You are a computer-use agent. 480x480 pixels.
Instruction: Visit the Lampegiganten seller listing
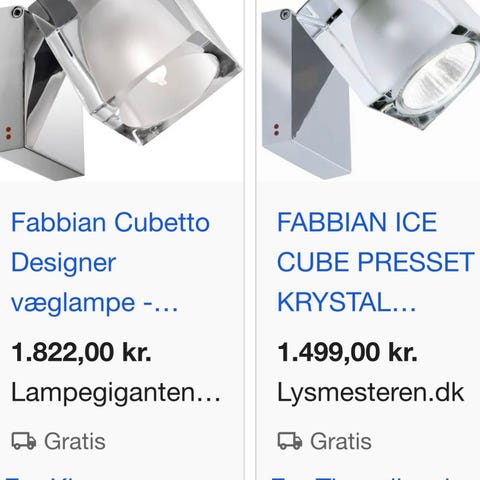[116, 393]
